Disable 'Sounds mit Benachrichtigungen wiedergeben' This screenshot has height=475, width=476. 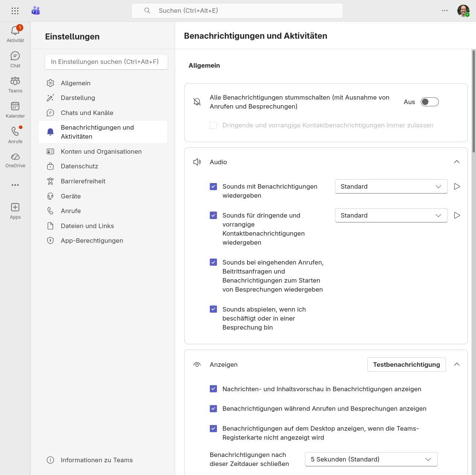pos(213,186)
